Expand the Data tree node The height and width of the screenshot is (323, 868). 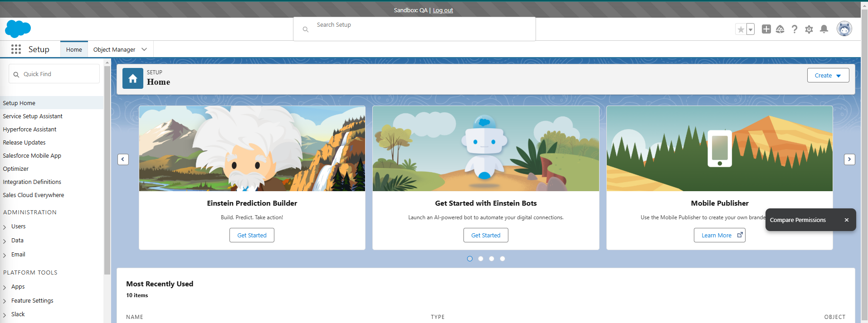click(x=5, y=241)
